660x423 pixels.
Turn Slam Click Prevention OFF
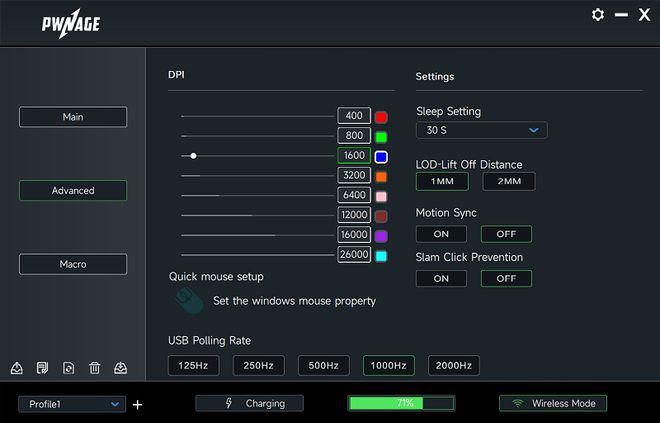tap(506, 279)
